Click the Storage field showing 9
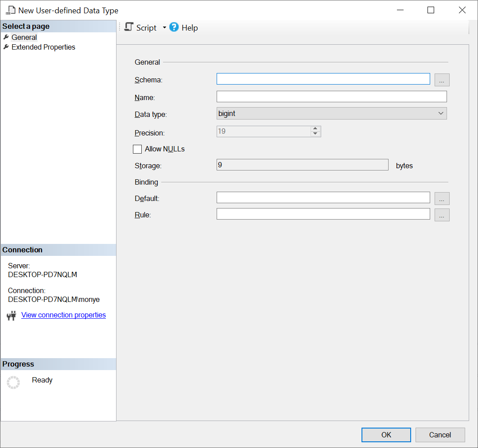Image resolution: width=478 pixels, height=448 pixels. (x=303, y=165)
